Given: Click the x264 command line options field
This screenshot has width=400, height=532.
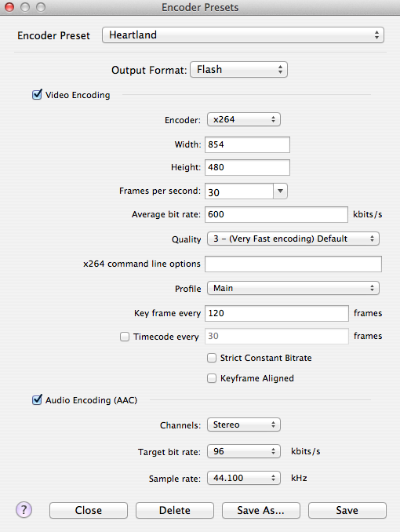Looking at the screenshot, I should click(x=293, y=264).
